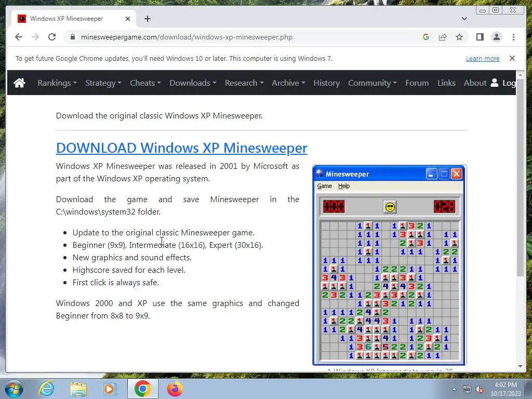This screenshot has width=532, height=399.
Task: Click the Google icon in the address bar
Action: (426, 37)
